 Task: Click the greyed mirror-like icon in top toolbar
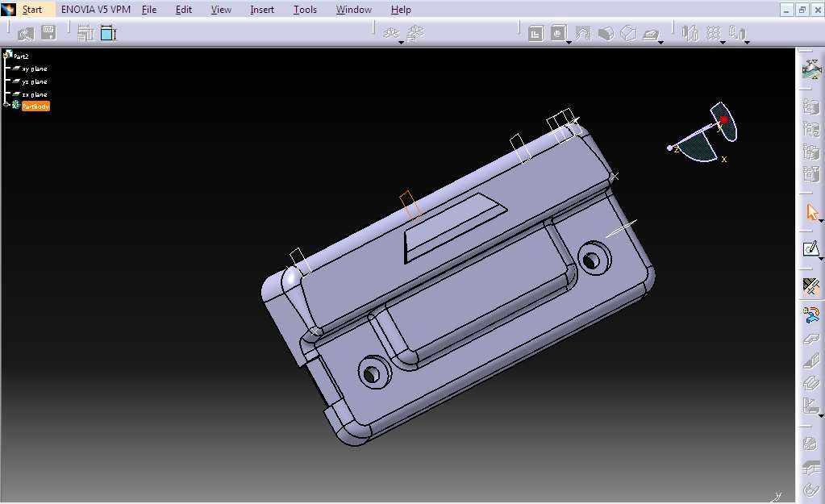690,33
